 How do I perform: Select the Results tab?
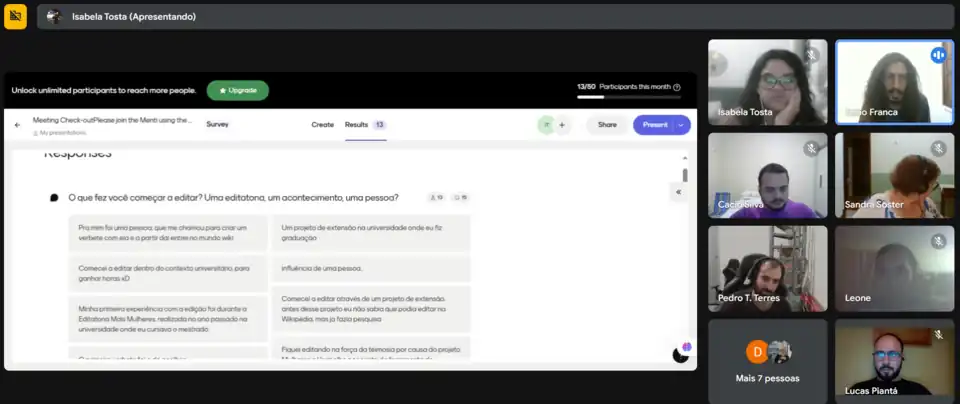click(x=356, y=125)
